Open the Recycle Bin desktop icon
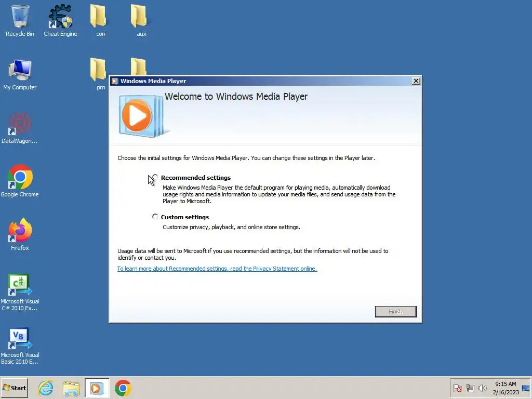The image size is (532, 399). tap(20, 20)
